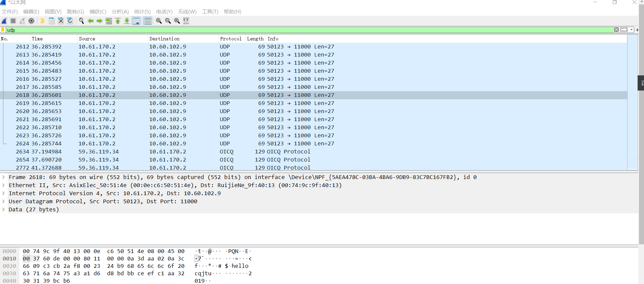Jump to the first packet

pos(118,21)
